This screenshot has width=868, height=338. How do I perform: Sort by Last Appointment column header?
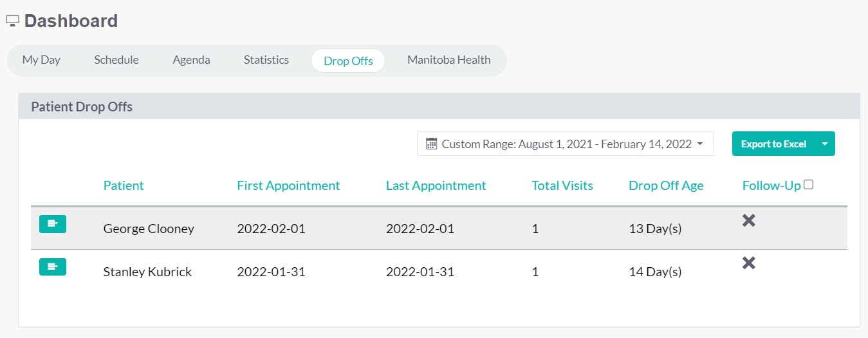point(436,185)
